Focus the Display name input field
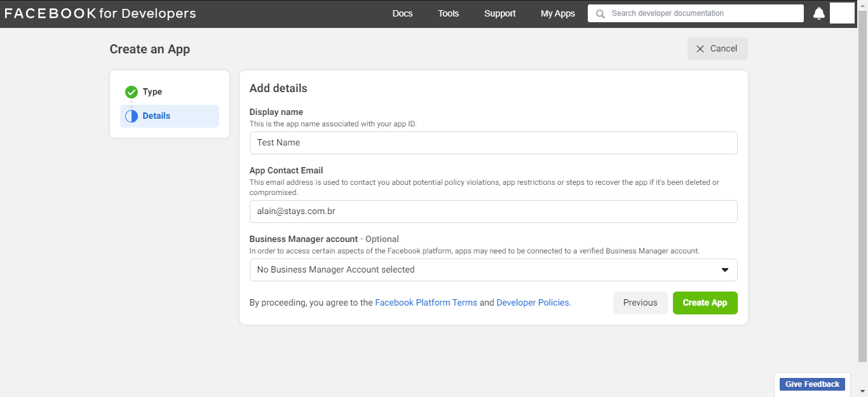The width and height of the screenshot is (868, 397). click(x=493, y=143)
